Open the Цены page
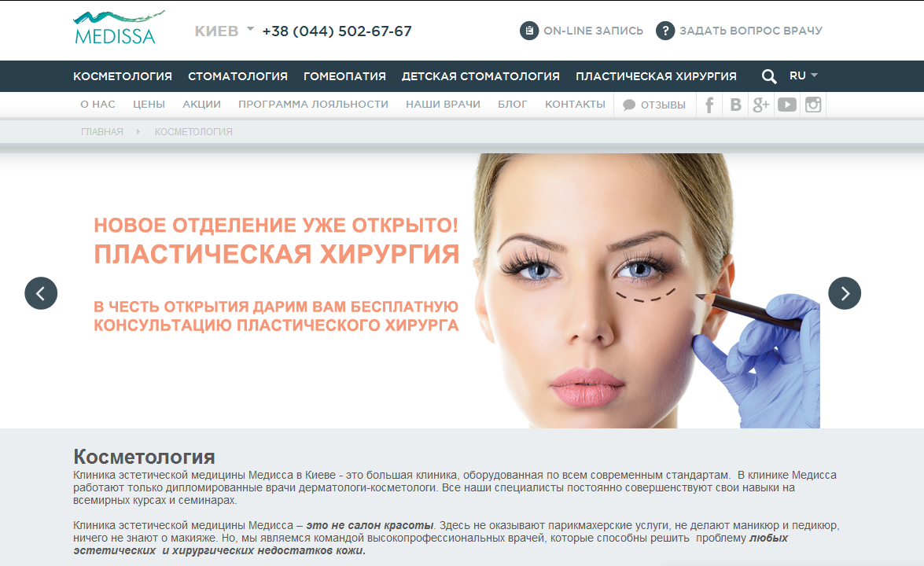 [149, 105]
